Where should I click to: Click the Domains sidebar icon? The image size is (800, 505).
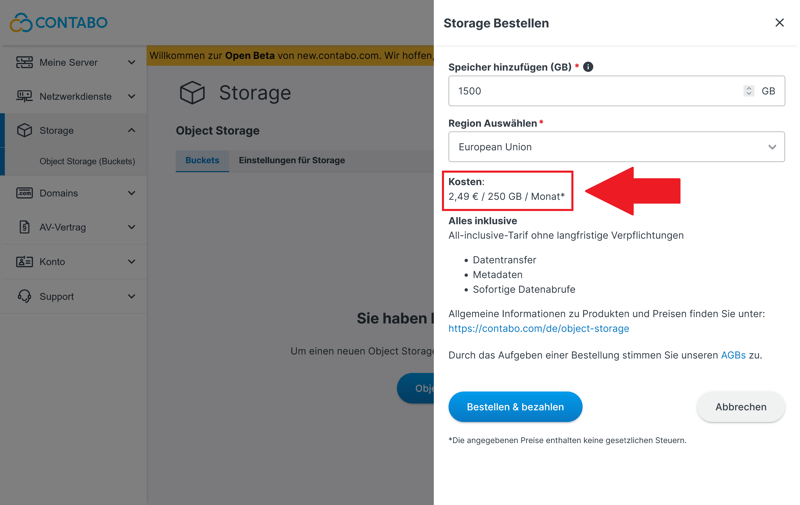(24, 193)
